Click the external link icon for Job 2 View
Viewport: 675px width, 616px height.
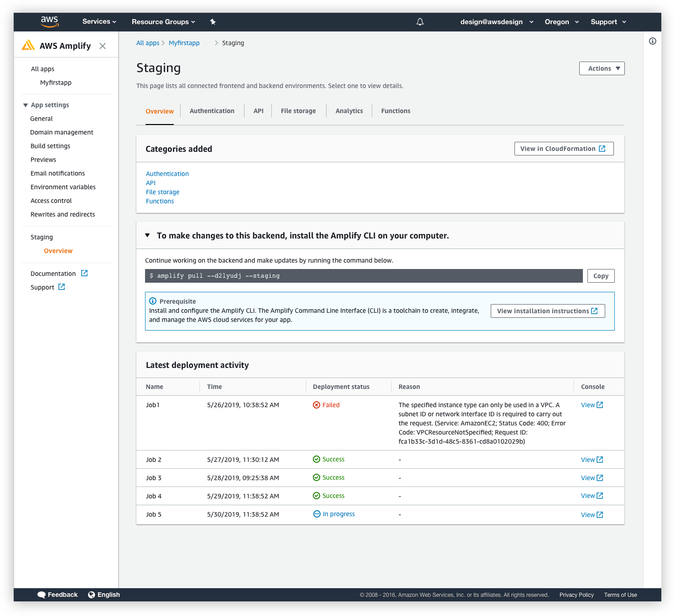tap(600, 460)
